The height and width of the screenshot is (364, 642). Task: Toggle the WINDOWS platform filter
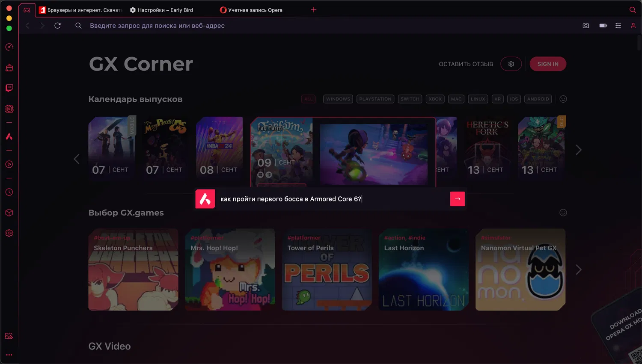pyautogui.click(x=338, y=99)
